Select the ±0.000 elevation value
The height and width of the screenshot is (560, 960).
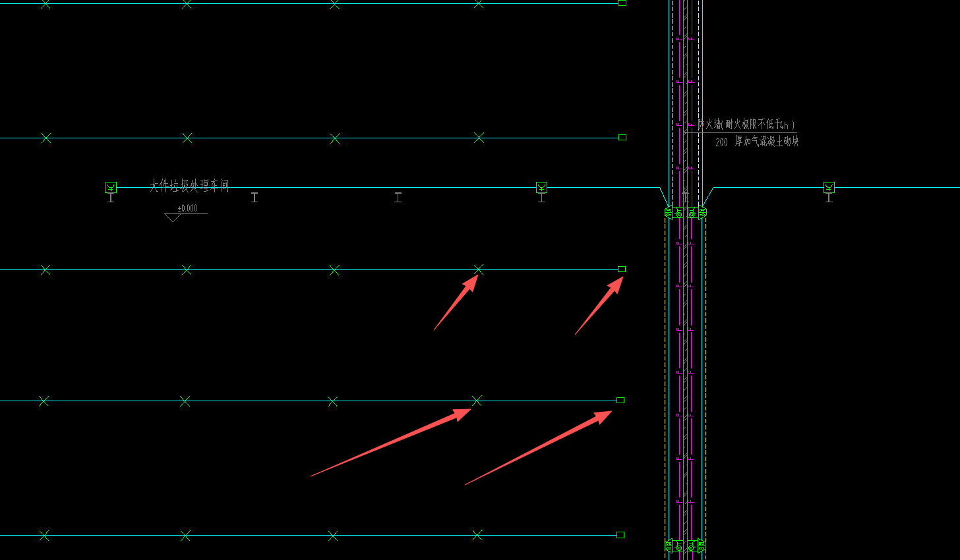click(187, 208)
